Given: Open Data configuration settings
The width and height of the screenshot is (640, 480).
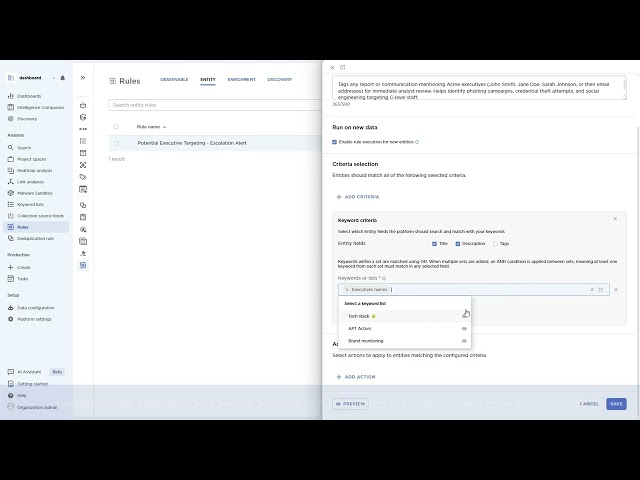Looking at the screenshot, I should pyautogui.click(x=31, y=308).
